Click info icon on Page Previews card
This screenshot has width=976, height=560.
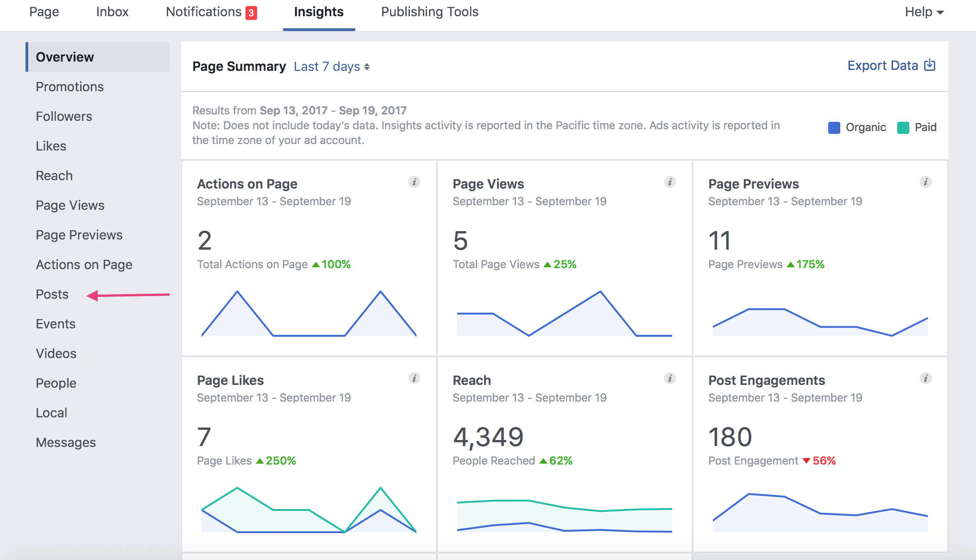click(x=926, y=182)
